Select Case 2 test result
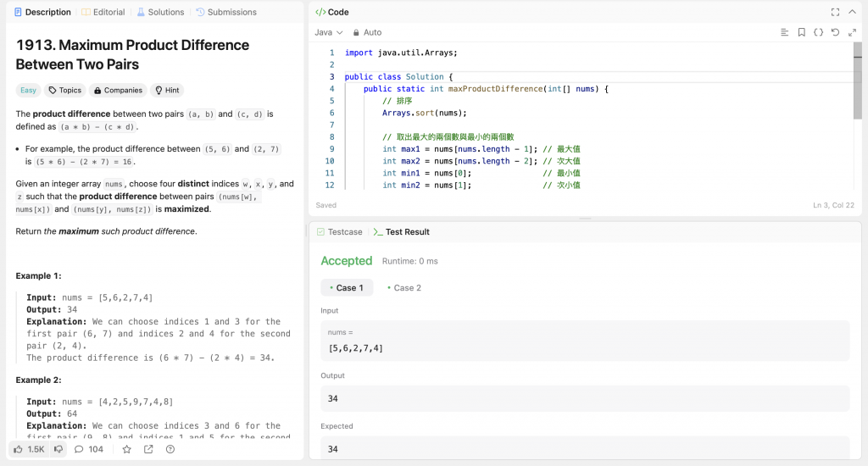This screenshot has width=868, height=466. click(x=404, y=288)
